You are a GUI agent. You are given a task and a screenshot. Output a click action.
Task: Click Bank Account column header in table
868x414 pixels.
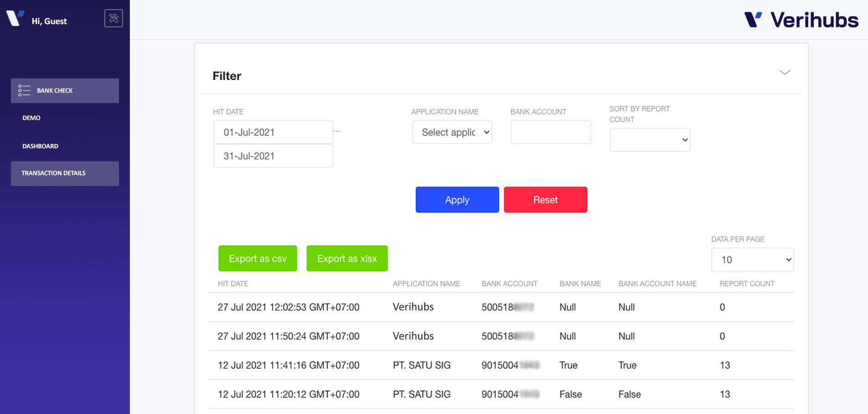tap(509, 284)
